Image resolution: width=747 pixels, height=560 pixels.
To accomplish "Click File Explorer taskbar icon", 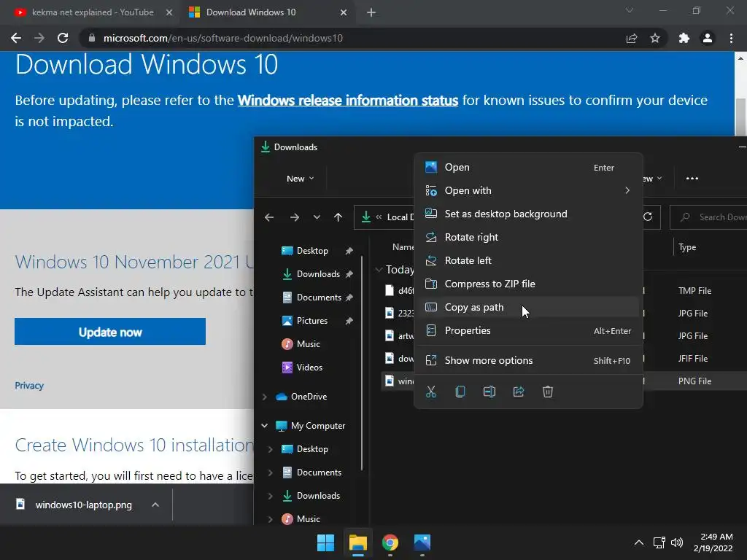I will coord(357,542).
